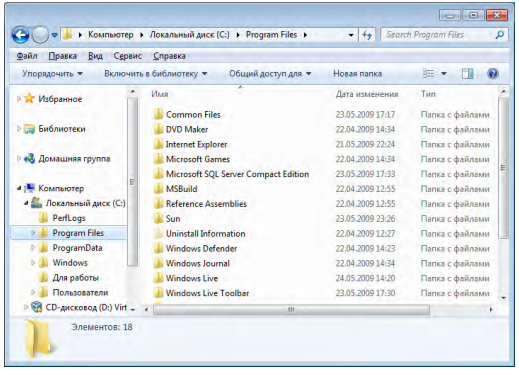
Task: Refresh the Program Files view
Action: [x=367, y=35]
